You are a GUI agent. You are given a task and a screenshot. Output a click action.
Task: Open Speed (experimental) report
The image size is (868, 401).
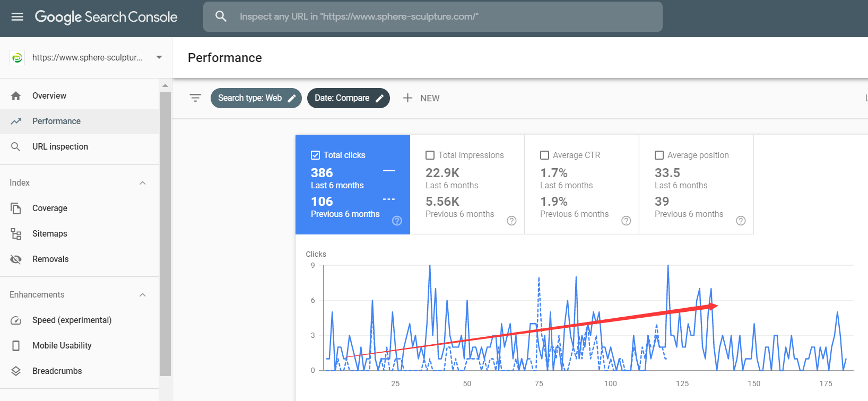[x=80, y=320]
